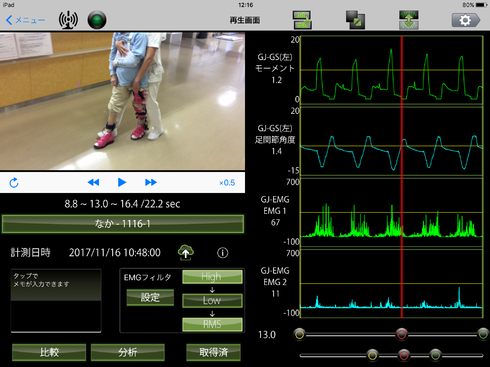Tap the memo field to enter notes

pos(56,301)
